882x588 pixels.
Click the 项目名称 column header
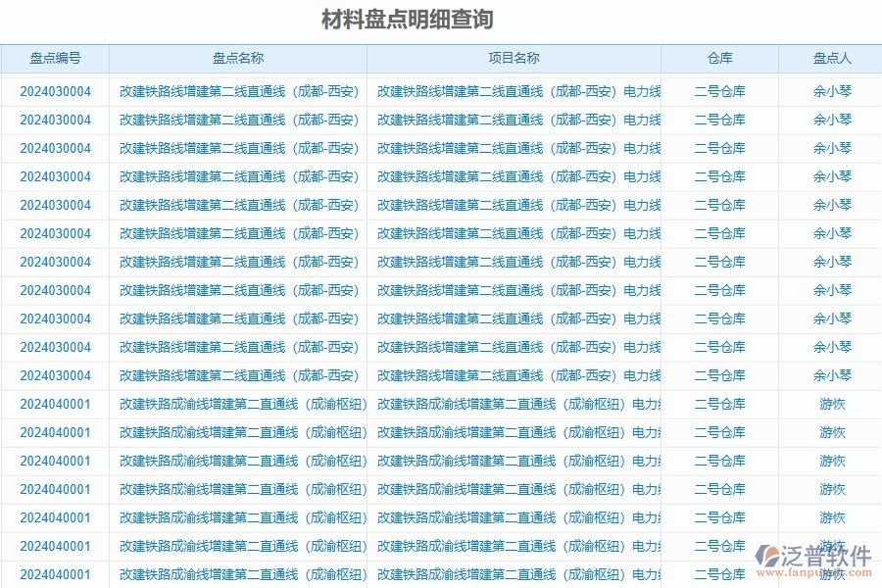coord(514,58)
